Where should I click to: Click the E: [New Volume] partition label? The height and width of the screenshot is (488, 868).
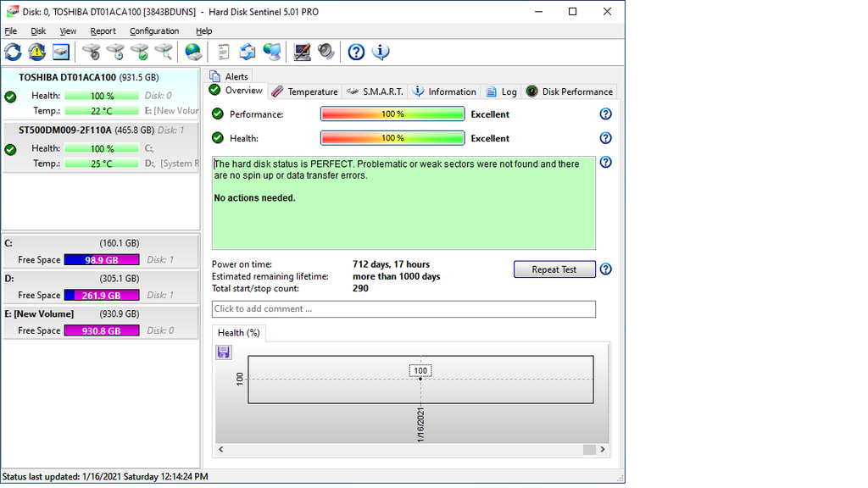(x=39, y=313)
